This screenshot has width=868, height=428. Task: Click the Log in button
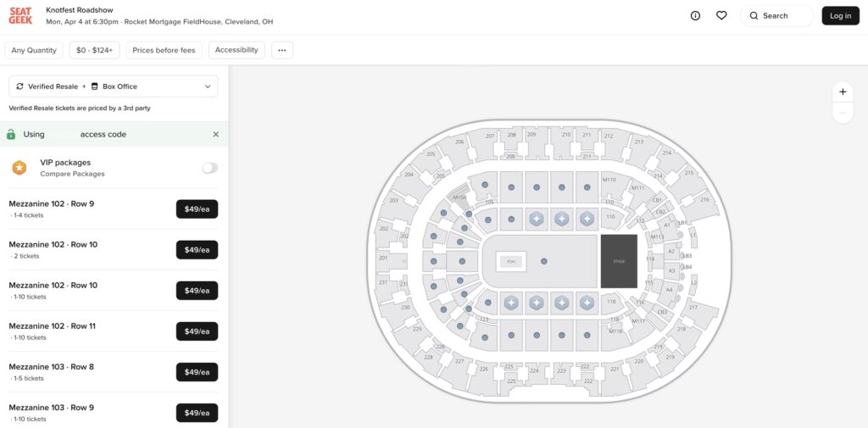[840, 15]
